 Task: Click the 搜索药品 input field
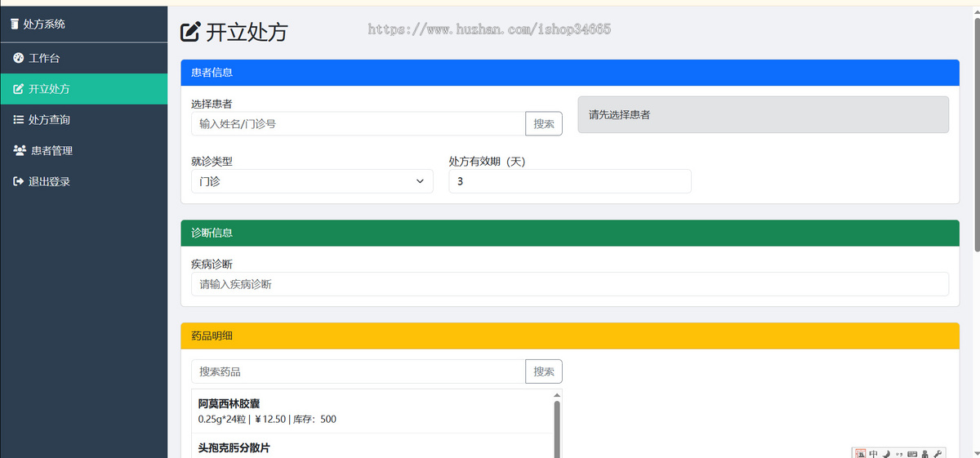coord(358,371)
